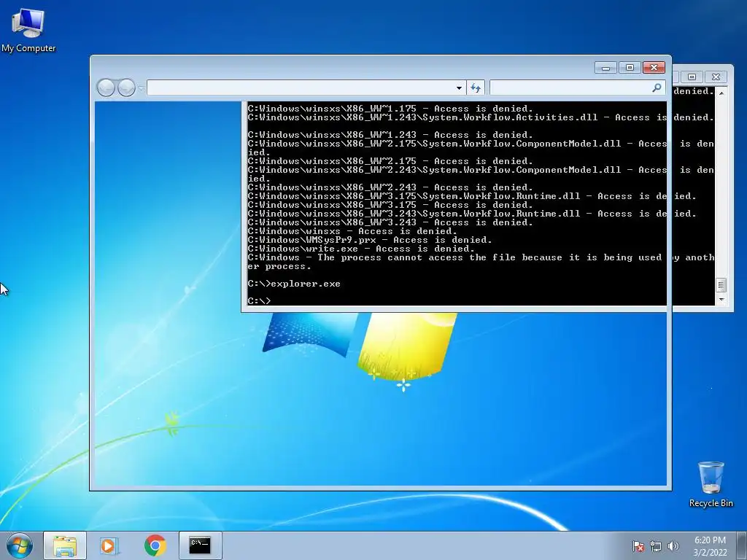
Task: Maximize the front Explorer window
Action: 630,68
